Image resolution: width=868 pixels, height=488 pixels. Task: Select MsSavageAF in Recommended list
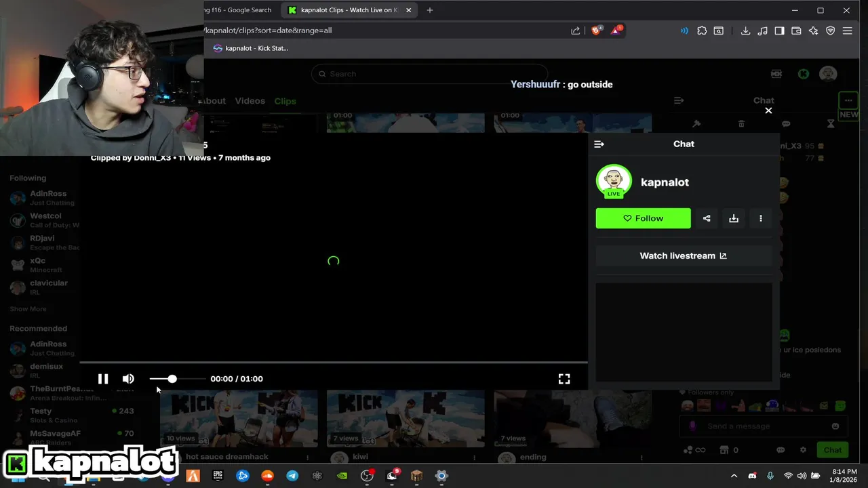coord(71,438)
